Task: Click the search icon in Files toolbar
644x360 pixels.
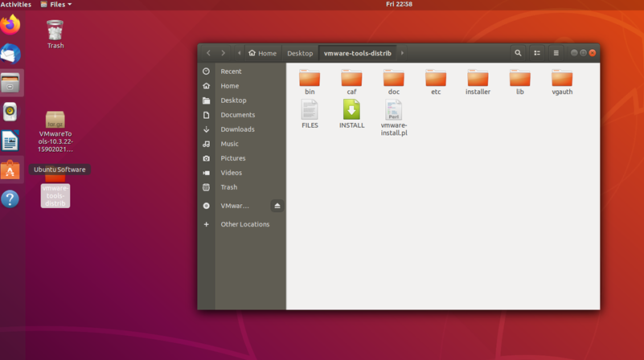Action: (x=518, y=53)
